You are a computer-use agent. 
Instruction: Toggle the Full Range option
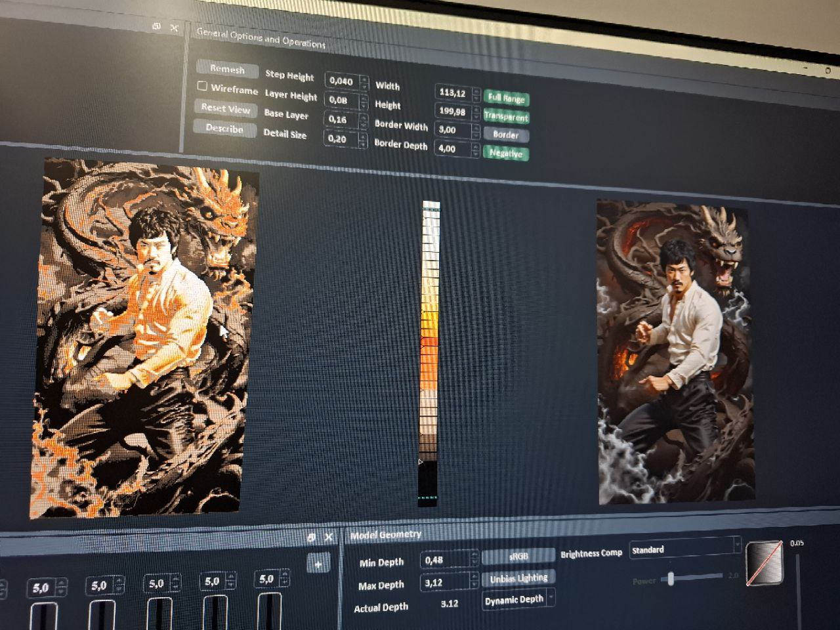click(506, 98)
